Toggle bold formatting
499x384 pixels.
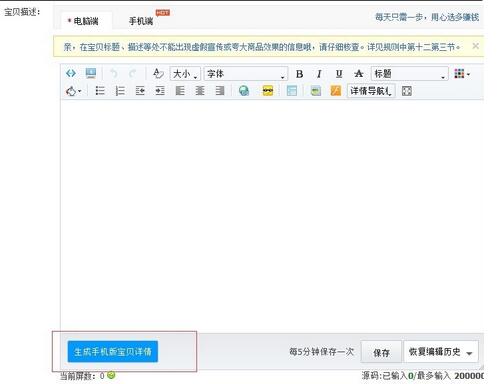coord(299,74)
